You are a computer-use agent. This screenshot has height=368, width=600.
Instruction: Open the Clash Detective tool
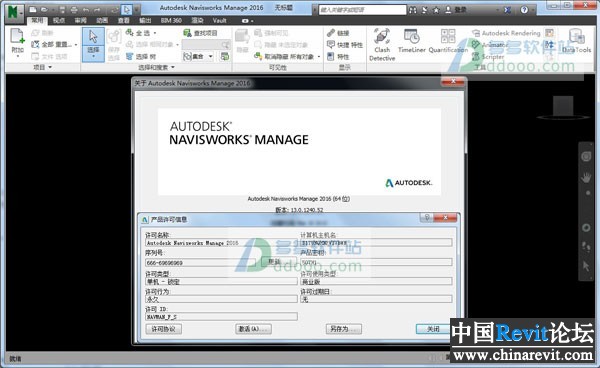[382, 45]
